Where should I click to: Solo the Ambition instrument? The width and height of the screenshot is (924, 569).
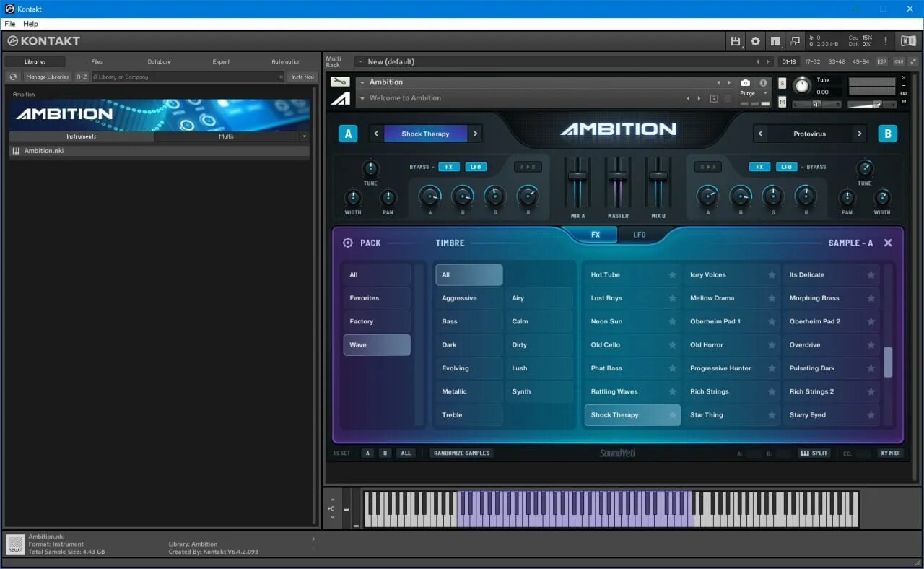pyautogui.click(x=783, y=83)
